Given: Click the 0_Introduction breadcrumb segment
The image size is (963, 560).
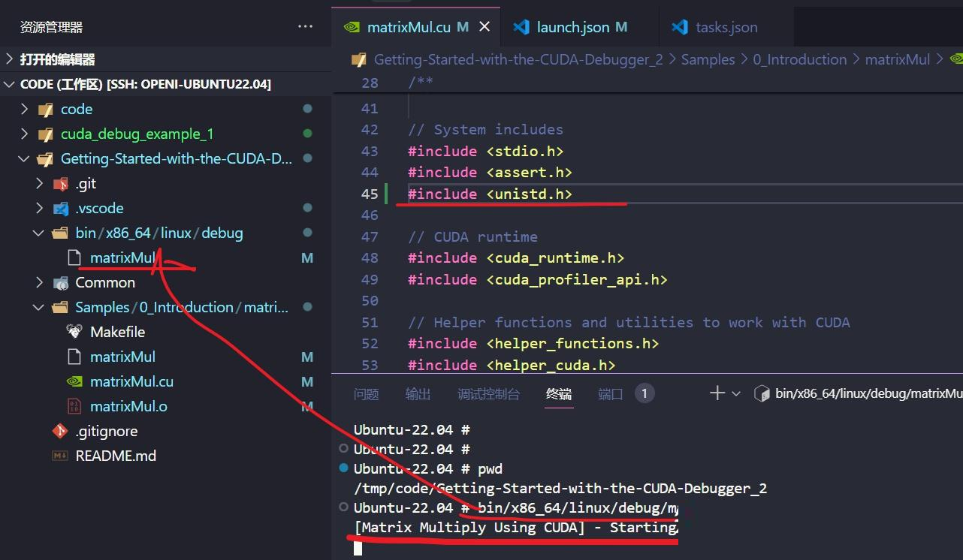Looking at the screenshot, I should [800, 59].
